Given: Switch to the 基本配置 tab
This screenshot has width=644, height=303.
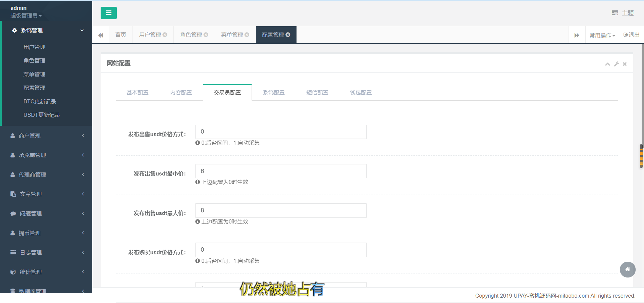Looking at the screenshot, I should (137, 92).
